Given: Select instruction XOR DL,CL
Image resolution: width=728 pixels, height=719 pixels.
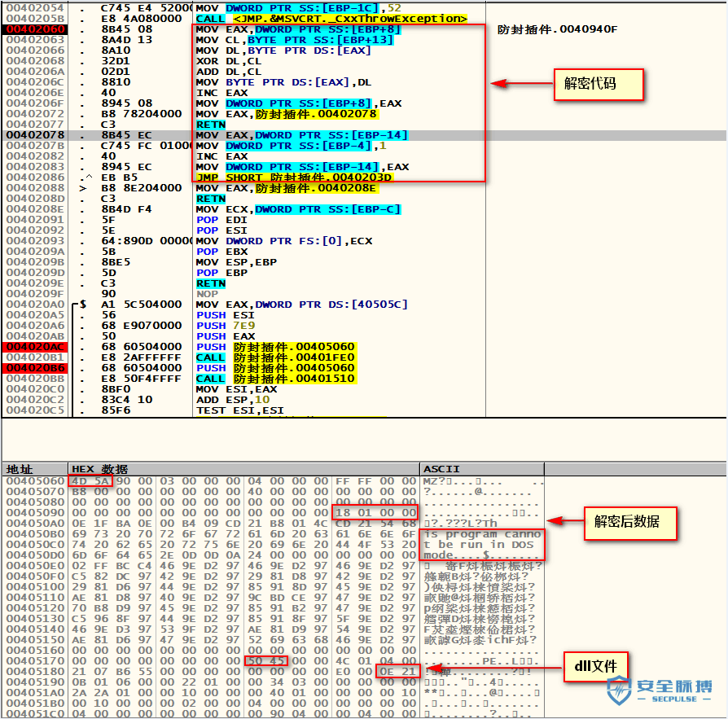Looking at the screenshot, I should point(229,61).
